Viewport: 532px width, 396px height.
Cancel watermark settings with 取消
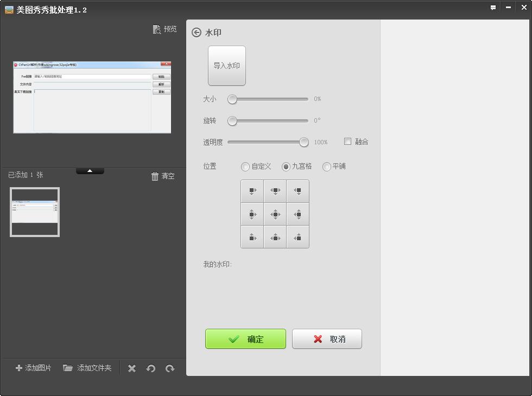(x=327, y=338)
